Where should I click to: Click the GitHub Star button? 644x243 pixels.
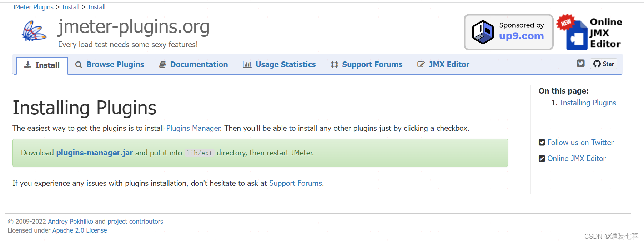604,64
